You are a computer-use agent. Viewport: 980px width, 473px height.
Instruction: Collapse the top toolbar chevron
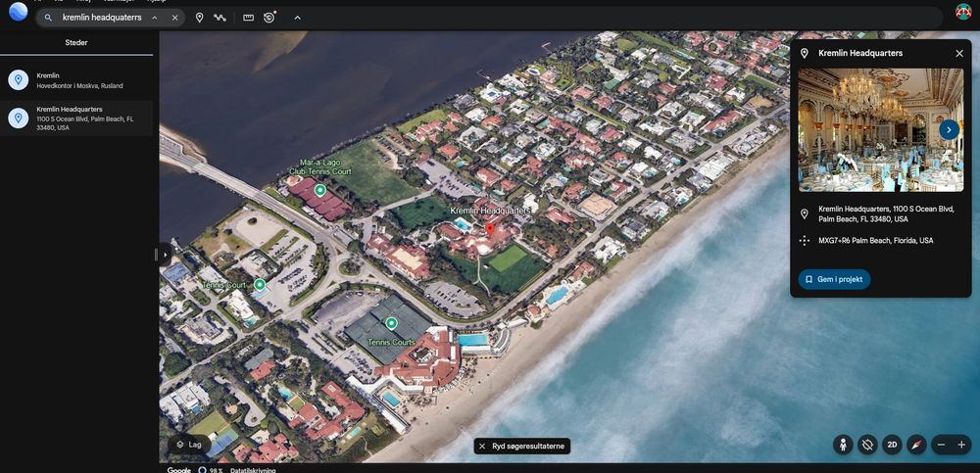pos(298,18)
